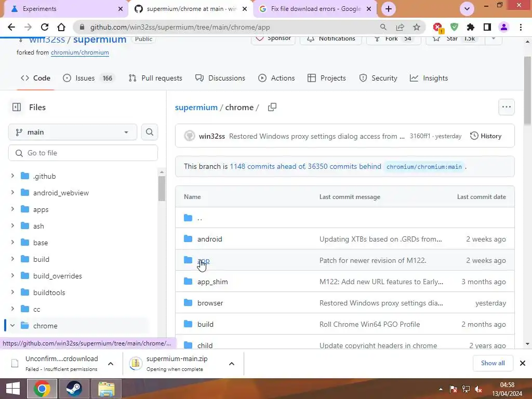Reload the page with the refresh icon
Viewport: 532px width, 399px height.
click(x=45, y=27)
